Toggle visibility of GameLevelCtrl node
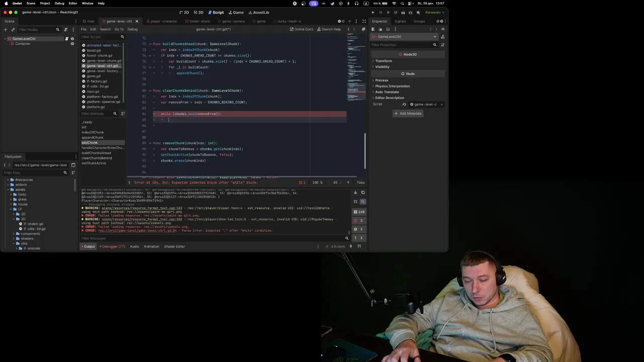644x362 pixels. click(x=72, y=39)
